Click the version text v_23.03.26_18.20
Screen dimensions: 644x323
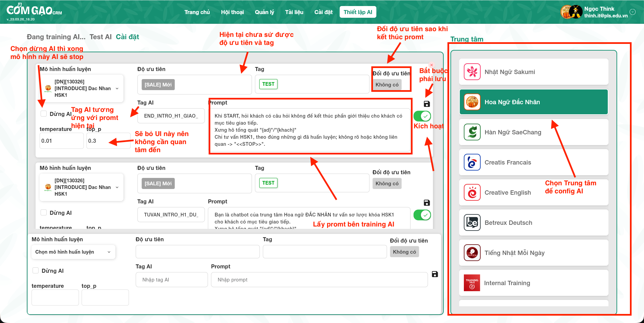coord(20,19)
